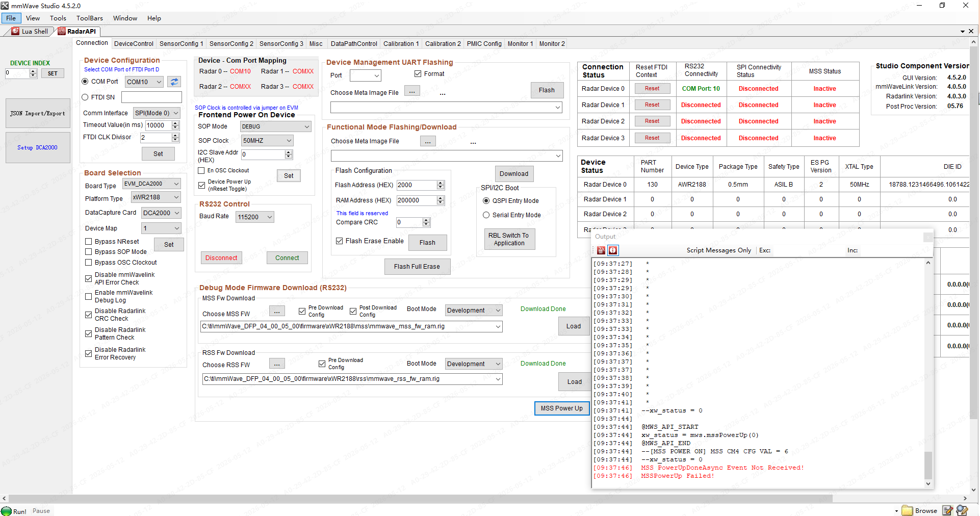Increase the Device Index stepper
The image size is (980, 516).
[x=33, y=71]
